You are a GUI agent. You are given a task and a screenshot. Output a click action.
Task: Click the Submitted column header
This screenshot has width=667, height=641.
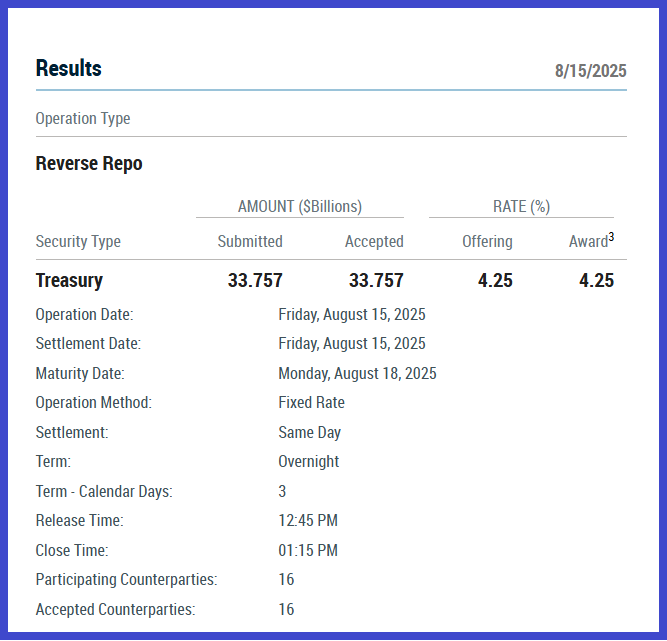pyautogui.click(x=250, y=242)
